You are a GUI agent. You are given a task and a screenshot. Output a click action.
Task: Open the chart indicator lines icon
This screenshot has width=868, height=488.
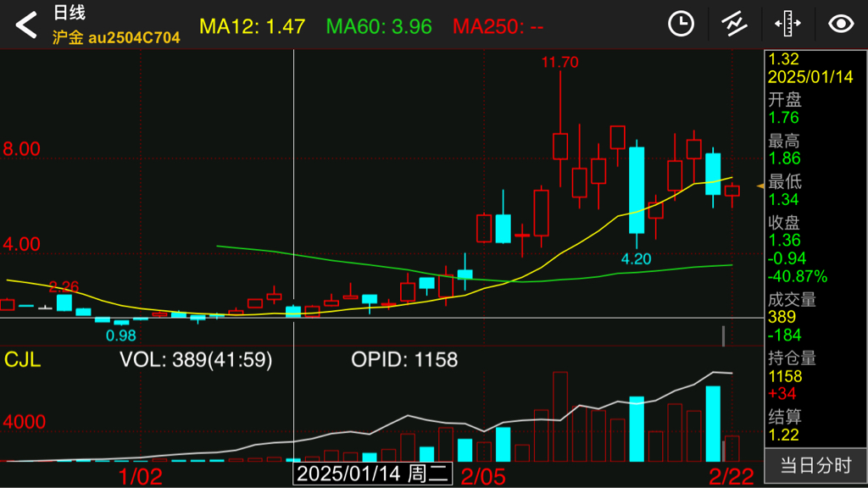click(x=734, y=25)
